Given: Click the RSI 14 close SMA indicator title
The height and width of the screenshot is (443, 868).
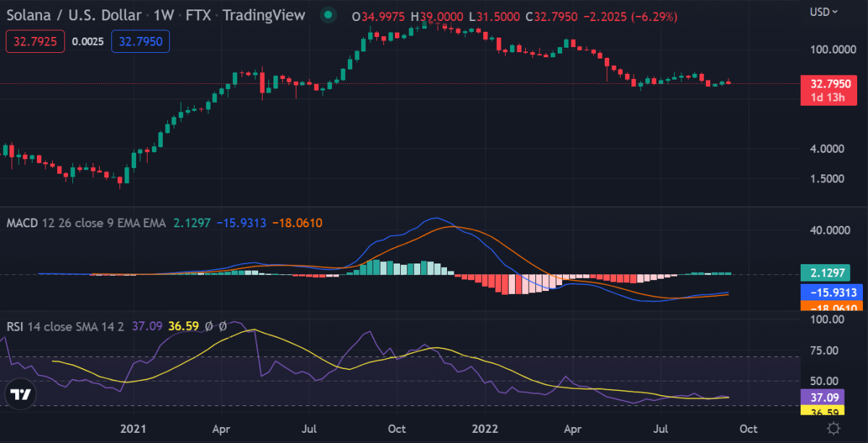Looking at the screenshot, I should click(x=67, y=326).
